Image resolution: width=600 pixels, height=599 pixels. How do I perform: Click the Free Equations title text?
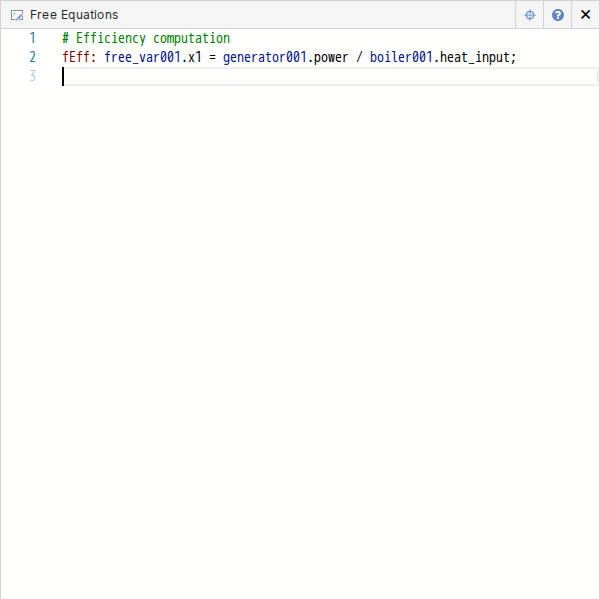74,15
